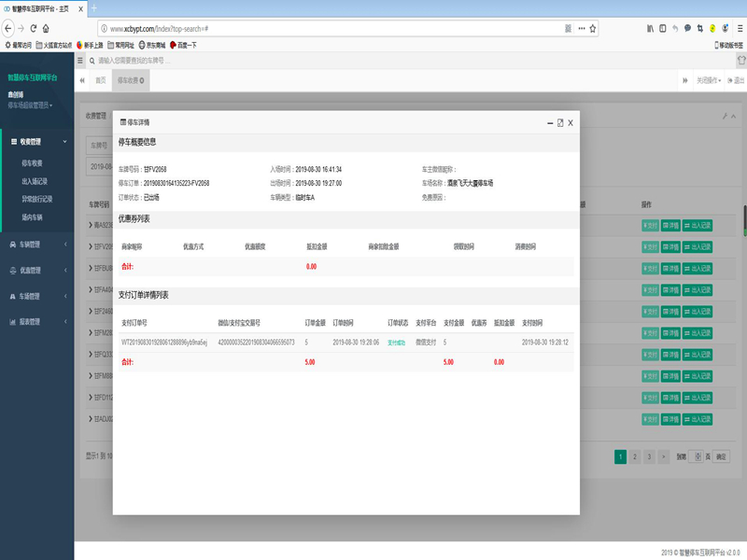Viewport: 747px width, 560px height.
Task: Expand the 车辆管理 sidebar menu
Action: click(x=35, y=245)
